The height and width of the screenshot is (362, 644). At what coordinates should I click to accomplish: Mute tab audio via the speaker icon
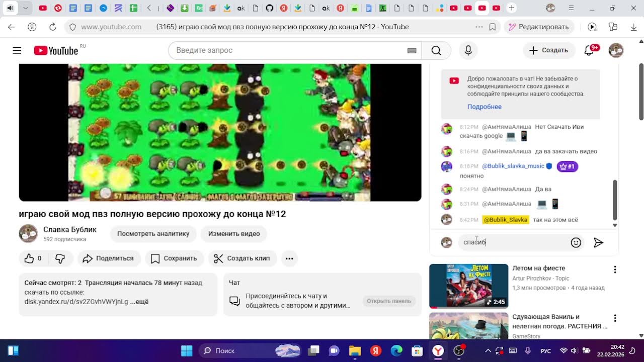(10, 8)
